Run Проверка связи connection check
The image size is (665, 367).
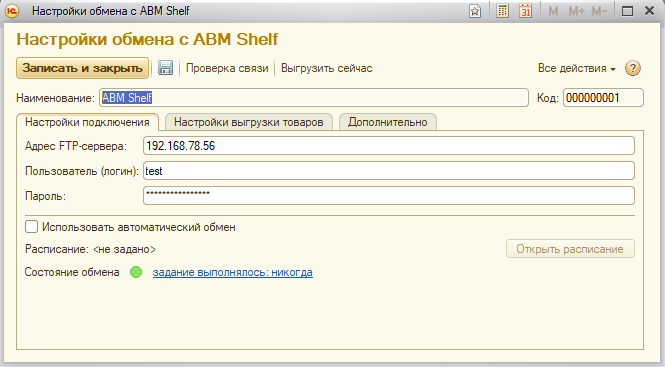(227, 68)
